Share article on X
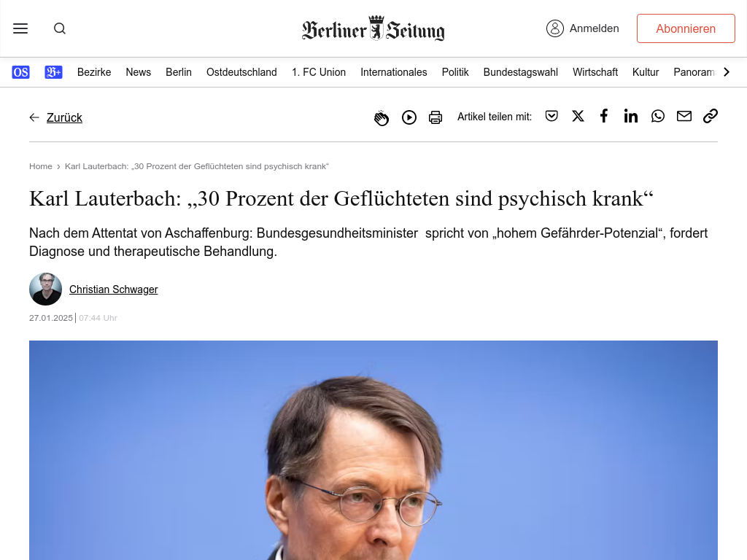The height and width of the screenshot is (560, 747). pyautogui.click(x=578, y=116)
